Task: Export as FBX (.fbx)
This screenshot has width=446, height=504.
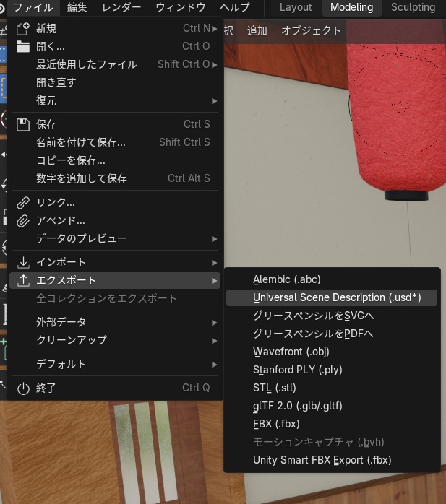Action: tap(332, 424)
